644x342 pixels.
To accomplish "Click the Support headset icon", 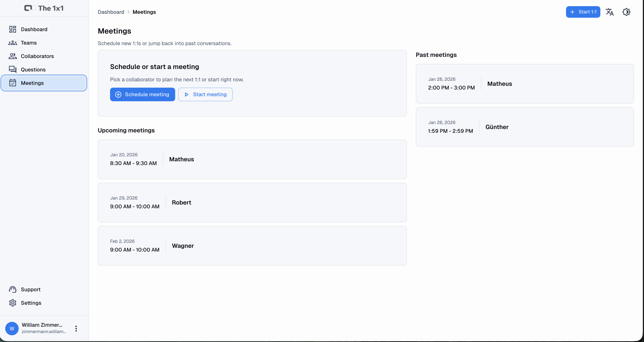I will (x=12, y=289).
